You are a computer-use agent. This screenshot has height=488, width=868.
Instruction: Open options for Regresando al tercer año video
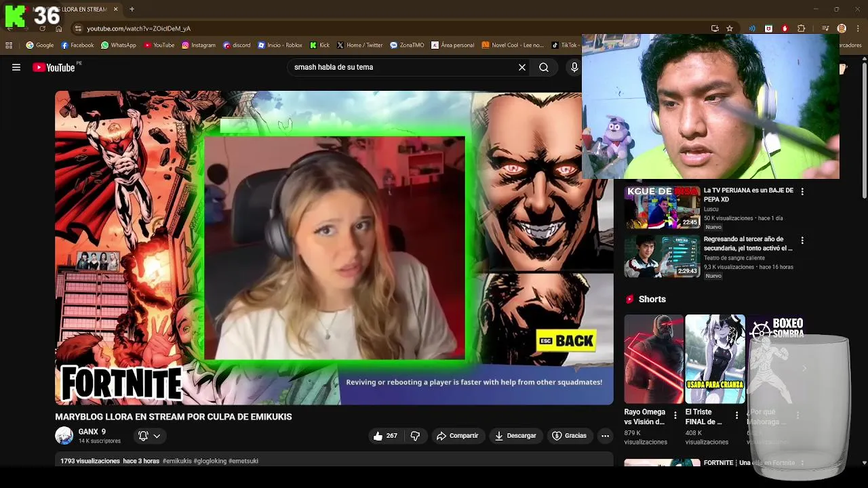(x=802, y=241)
